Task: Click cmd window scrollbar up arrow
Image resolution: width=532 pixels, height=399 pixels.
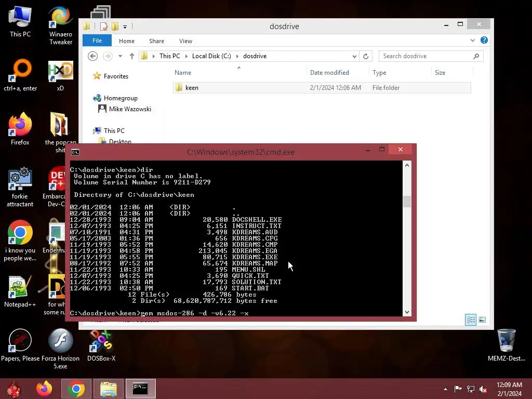Action: pos(407,165)
